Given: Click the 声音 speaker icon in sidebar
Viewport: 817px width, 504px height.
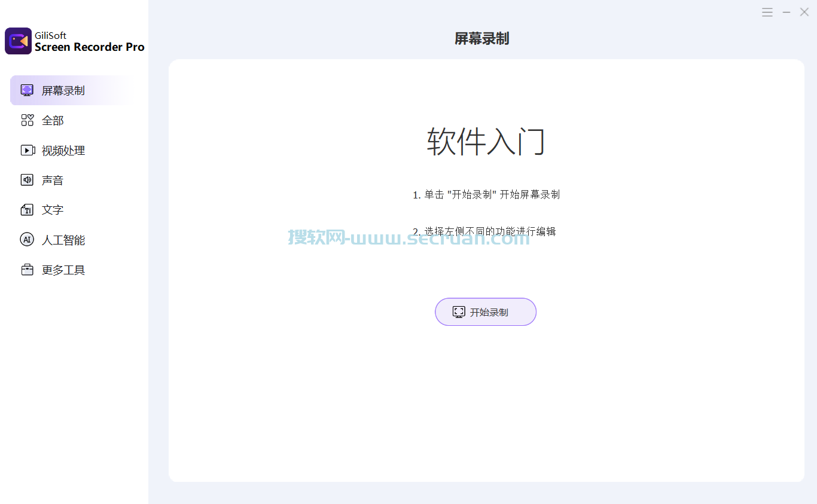Looking at the screenshot, I should 27,180.
